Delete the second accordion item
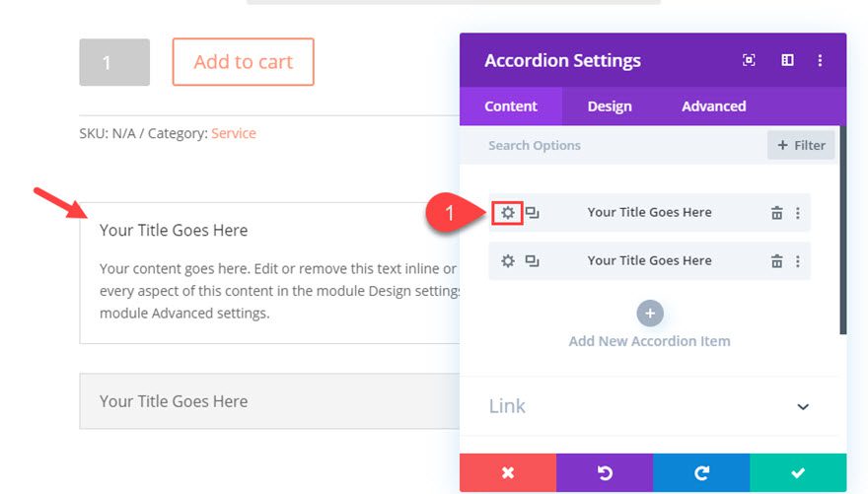Viewport: 868px width, 494px height. (x=776, y=261)
